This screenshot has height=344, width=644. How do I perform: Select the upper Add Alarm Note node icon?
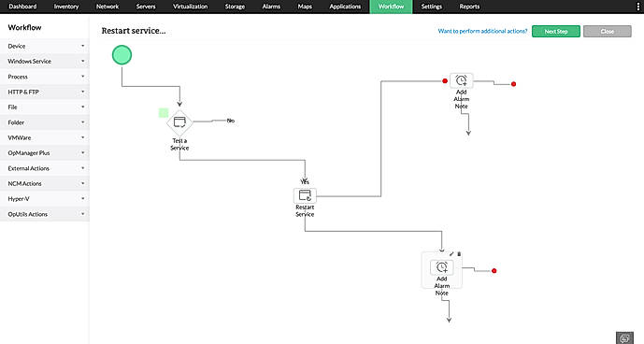461,80
